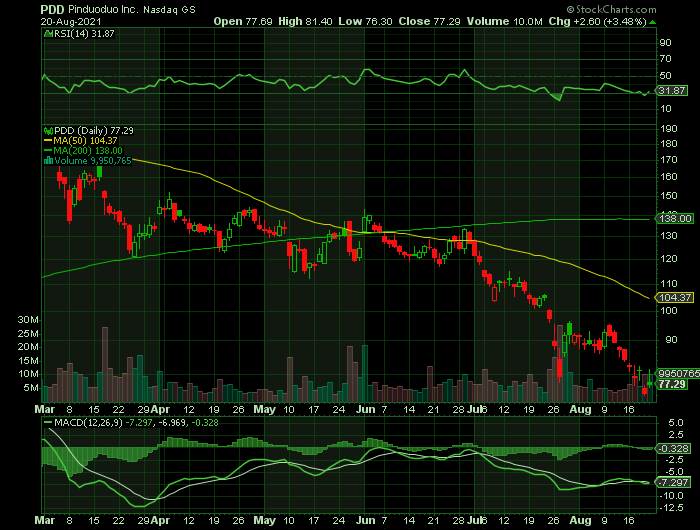
Task: Click the -0.328 MACD histogram tag
Action: [673, 449]
